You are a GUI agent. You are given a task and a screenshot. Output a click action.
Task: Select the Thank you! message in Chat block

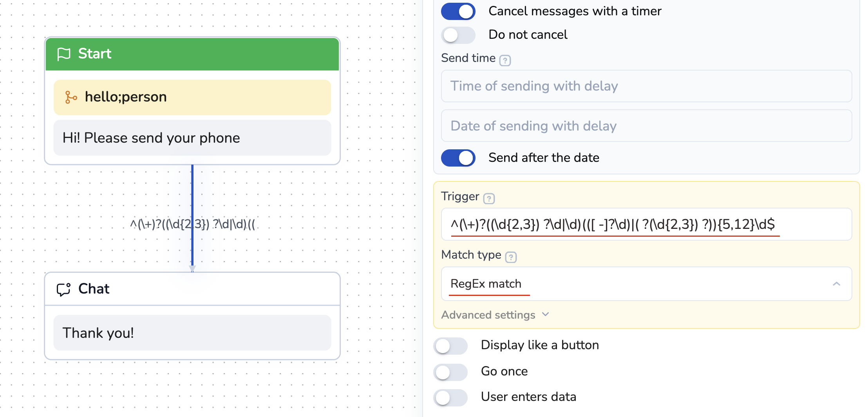[192, 333]
